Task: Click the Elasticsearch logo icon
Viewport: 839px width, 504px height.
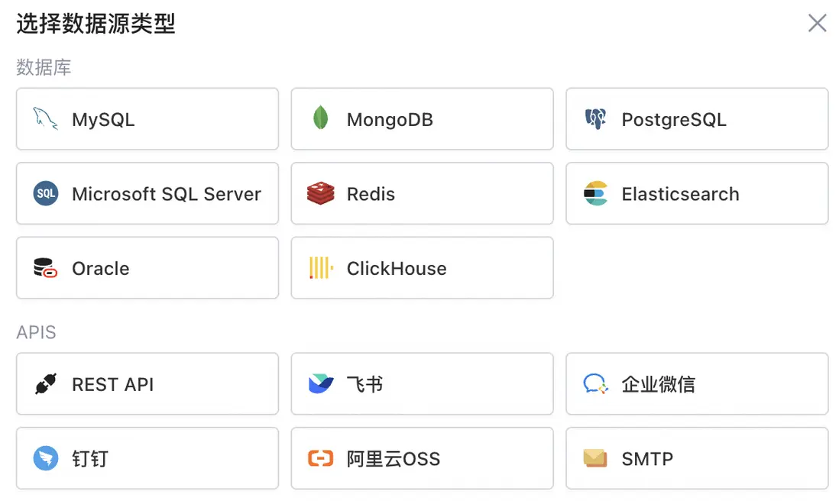Action: pyautogui.click(x=595, y=194)
